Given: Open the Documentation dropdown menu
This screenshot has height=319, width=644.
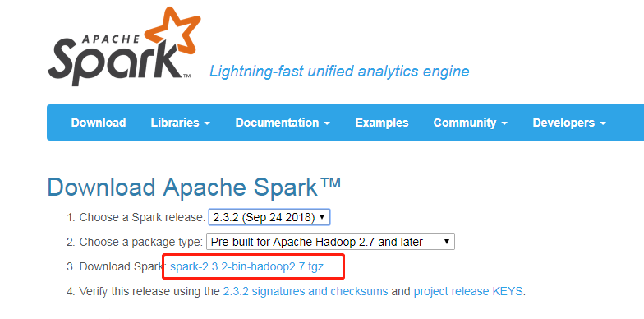Looking at the screenshot, I should (x=283, y=123).
